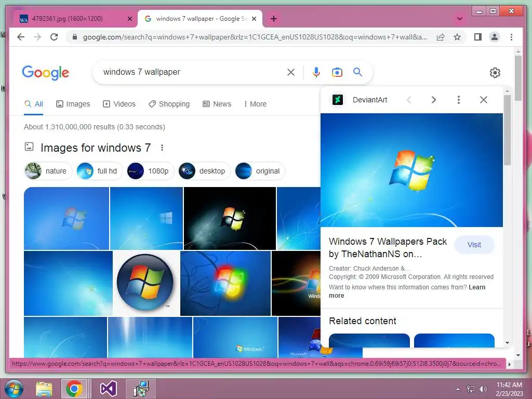Select the Videos search tab
The width and height of the screenshot is (532, 399).
click(x=119, y=104)
